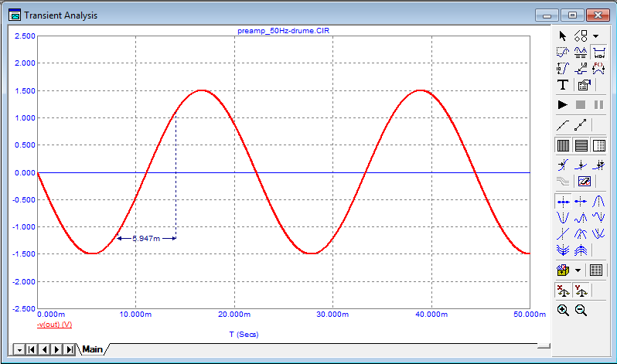The image size is (617, 364).
Task: Select the arrow pointer Select mode tool
Action: point(563,36)
